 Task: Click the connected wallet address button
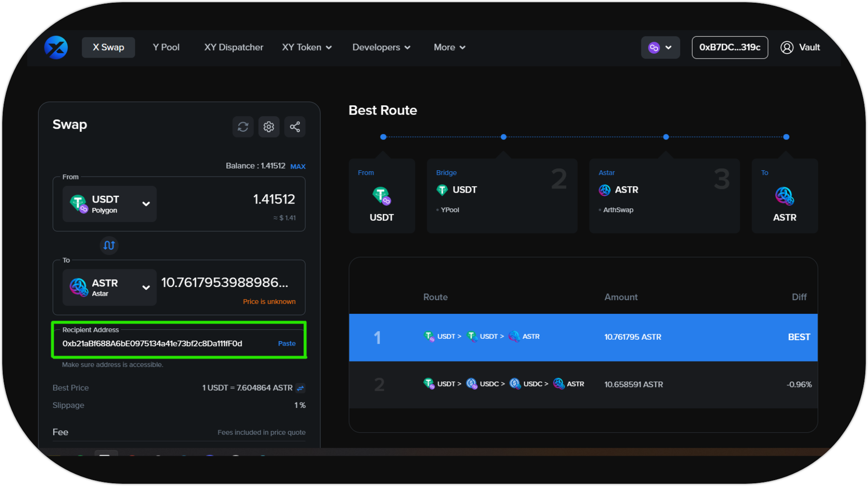click(x=729, y=48)
